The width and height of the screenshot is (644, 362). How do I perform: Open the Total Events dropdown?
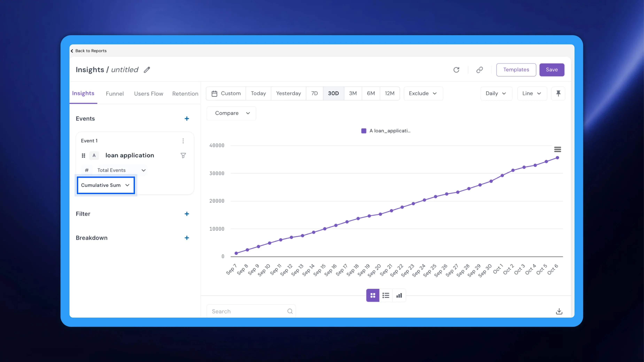point(122,170)
